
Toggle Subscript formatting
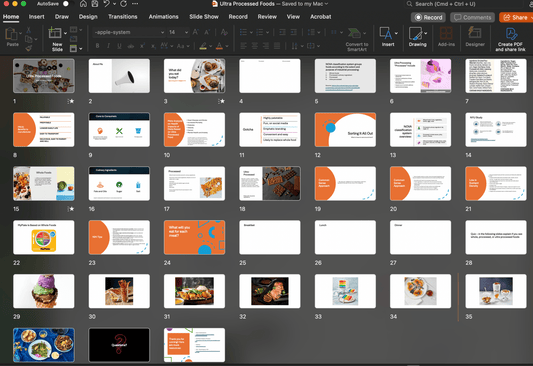[x=153, y=46]
